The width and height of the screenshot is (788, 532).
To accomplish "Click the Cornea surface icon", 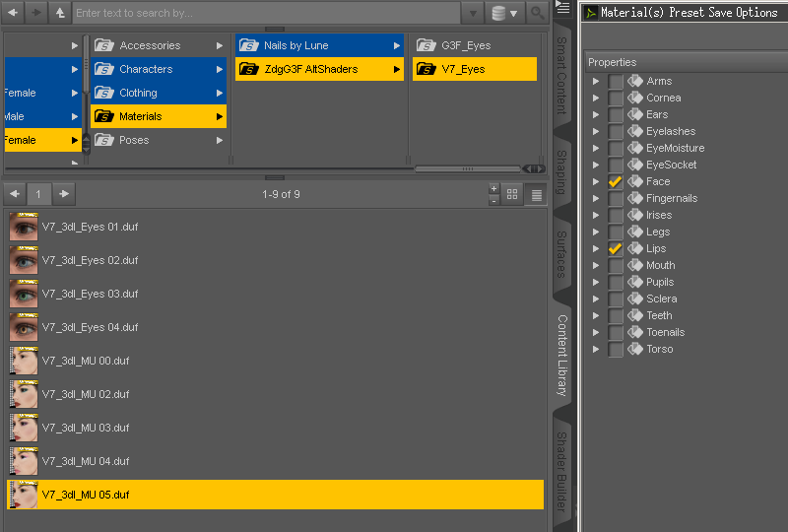I will click(x=635, y=98).
